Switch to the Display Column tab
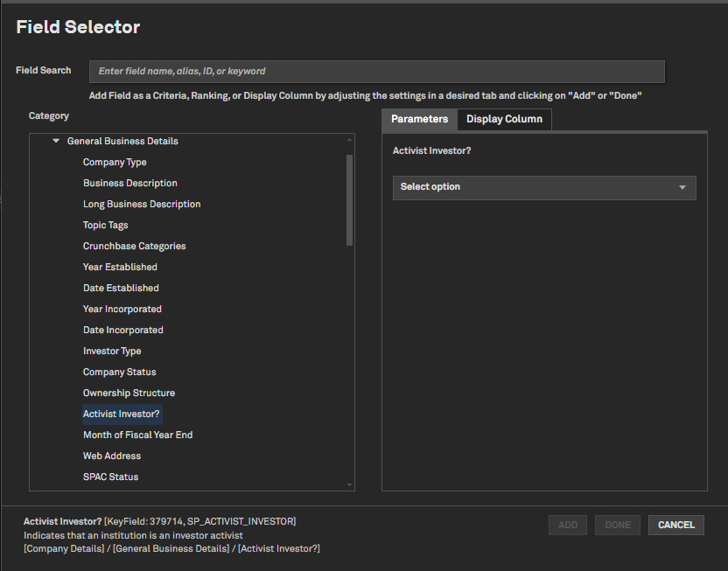Viewport: 728px width, 571px height. [x=504, y=119]
